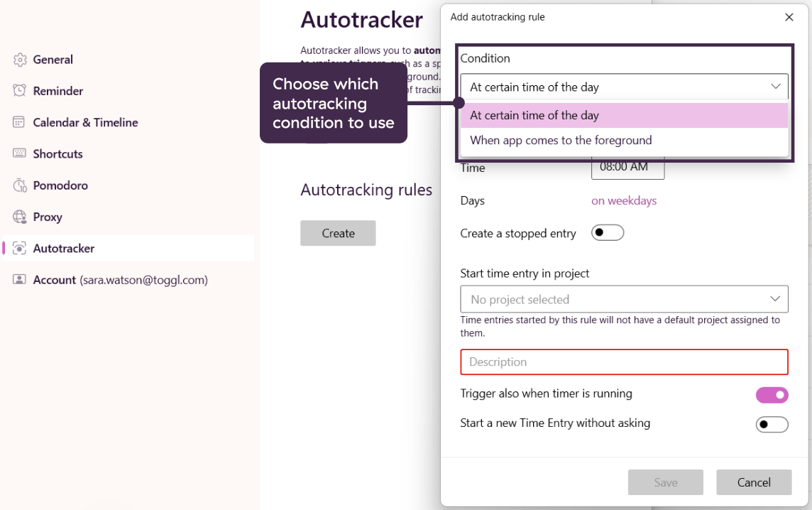Image resolution: width=812 pixels, height=510 pixels.
Task: Click the General gear icon
Action: 20,60
